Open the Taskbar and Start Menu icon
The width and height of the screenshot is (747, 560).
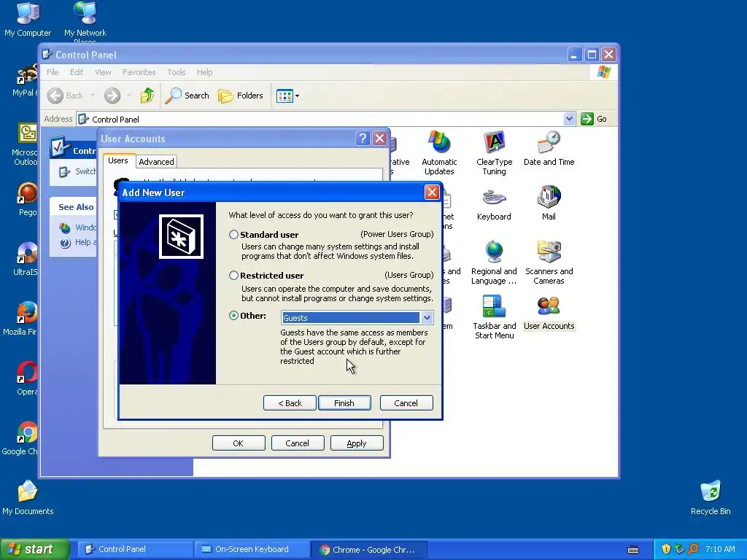[494, 317]
